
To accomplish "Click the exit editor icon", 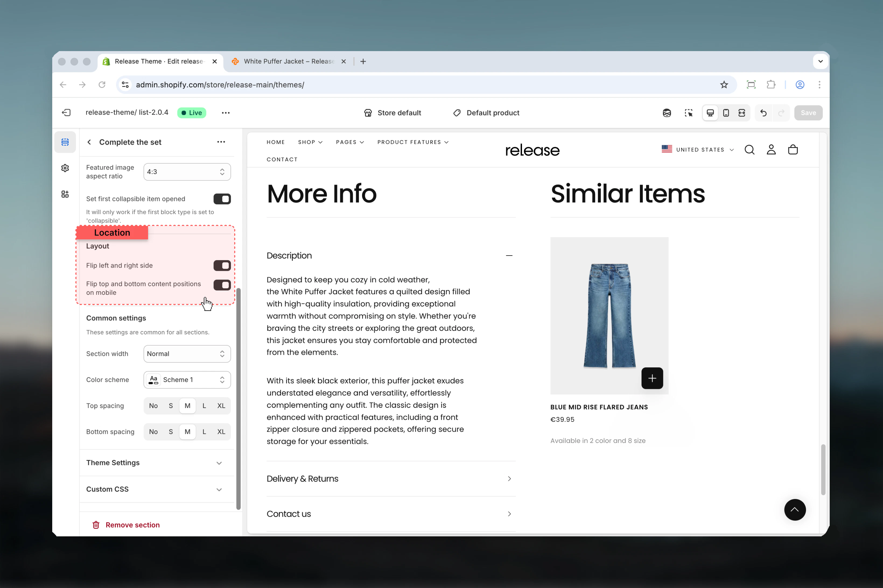I will click(66, 112).
